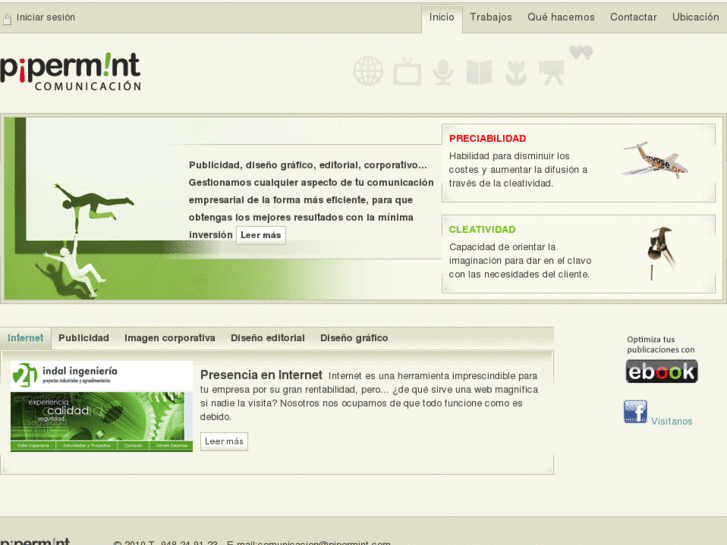727x545 pixels.
Task: Click the airplane image in Preciabilidad box
Action: [x=654, y=160]
